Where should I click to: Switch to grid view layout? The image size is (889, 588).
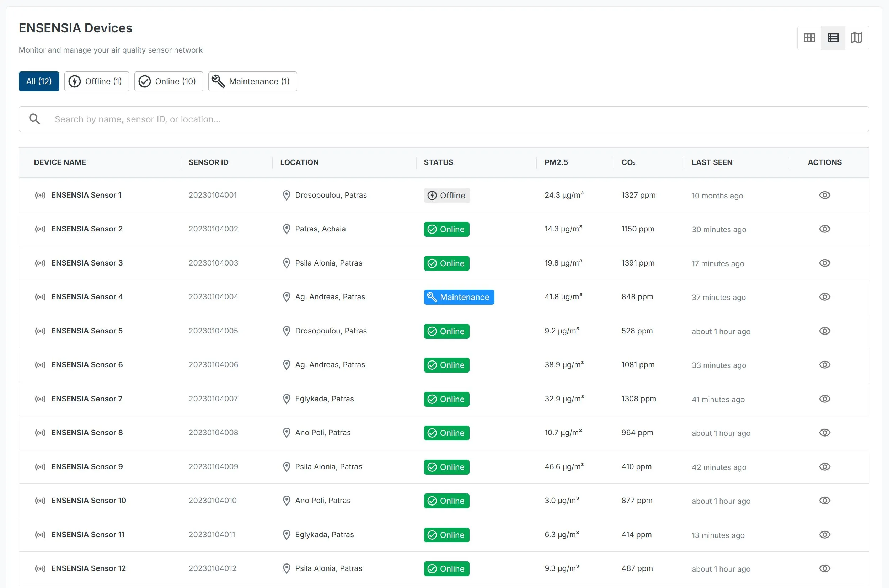809,38
